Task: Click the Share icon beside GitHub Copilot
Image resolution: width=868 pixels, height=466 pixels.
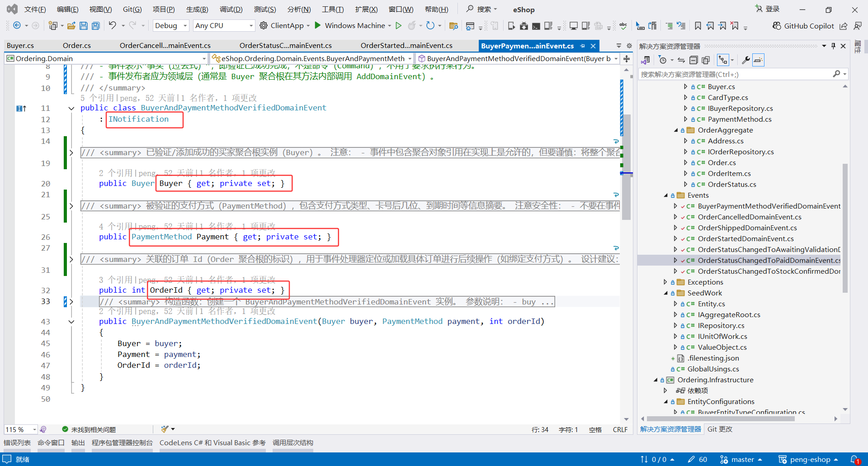Action: click(x=844, y=26)
